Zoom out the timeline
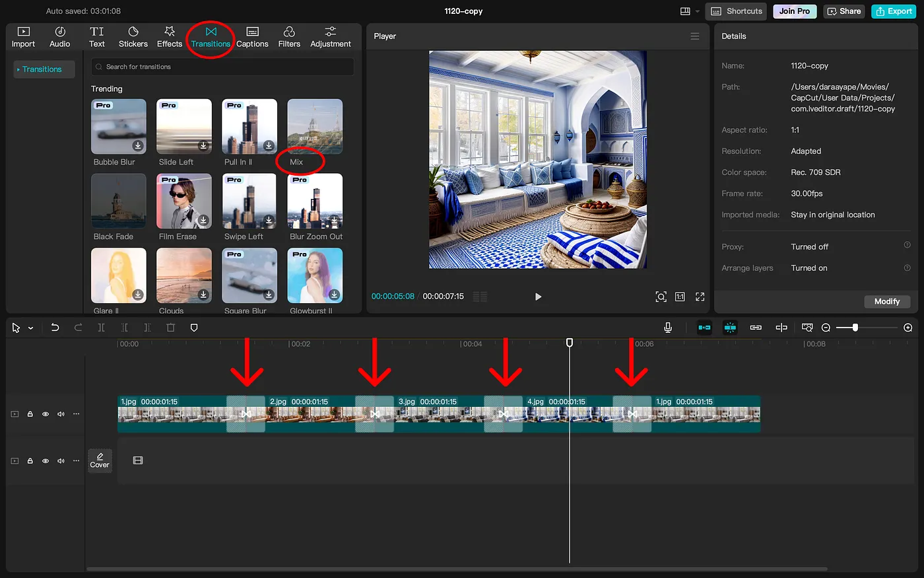 tap(826, 328)
